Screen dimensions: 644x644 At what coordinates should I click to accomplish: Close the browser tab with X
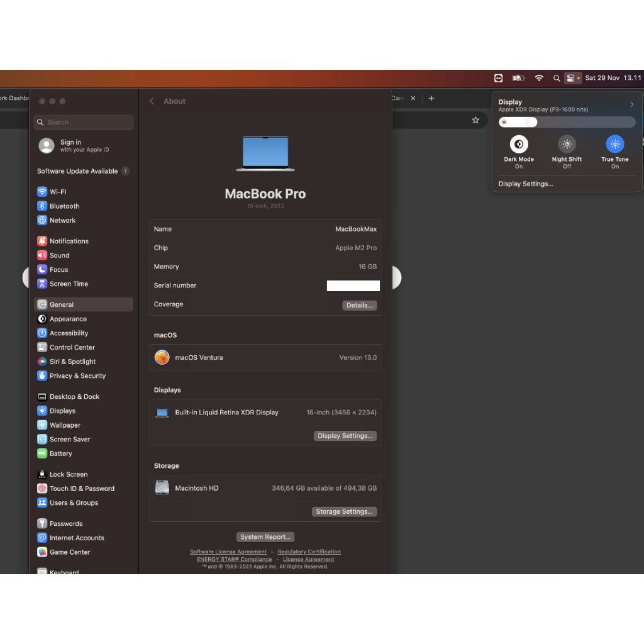[x=413, y=98]
